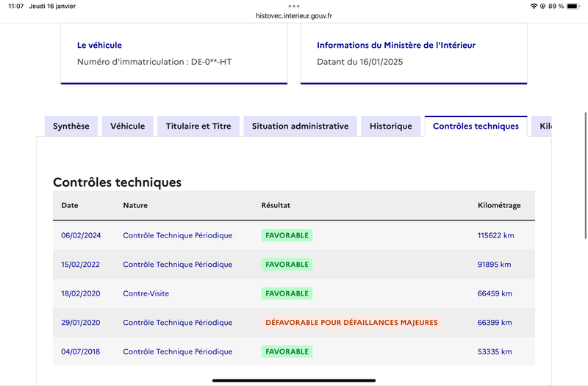This screenshot has width=588, height=386.
Task: Click the Contre-Visite entry
Action: pos(146,293)
